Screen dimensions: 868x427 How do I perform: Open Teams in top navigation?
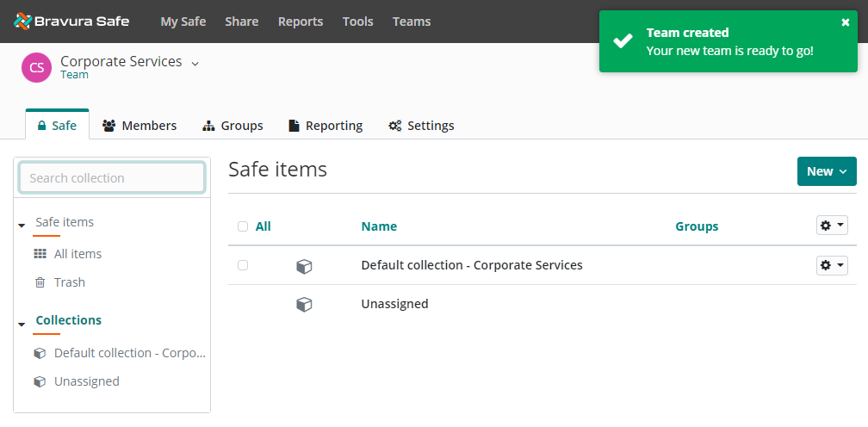[412, 22]
